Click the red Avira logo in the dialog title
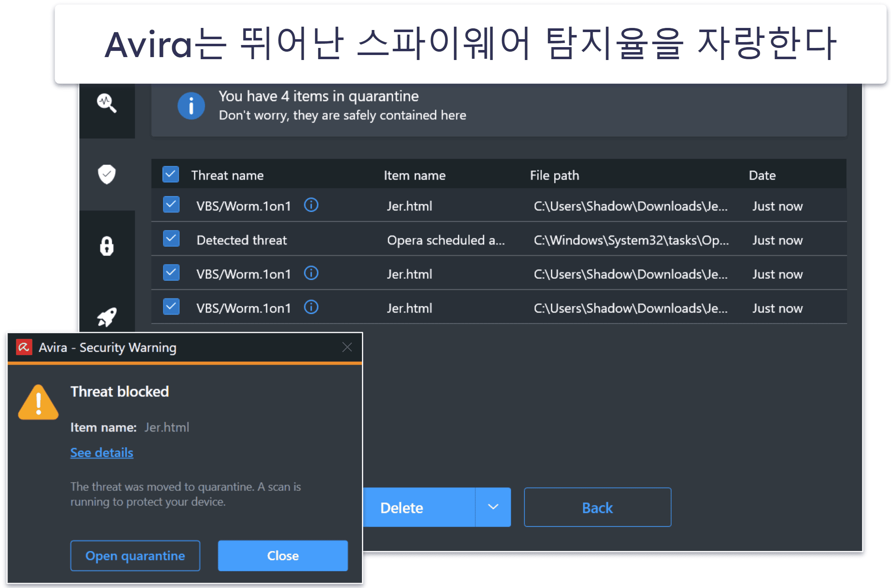This screenshot has width=891, height=588. click(24, 347)
